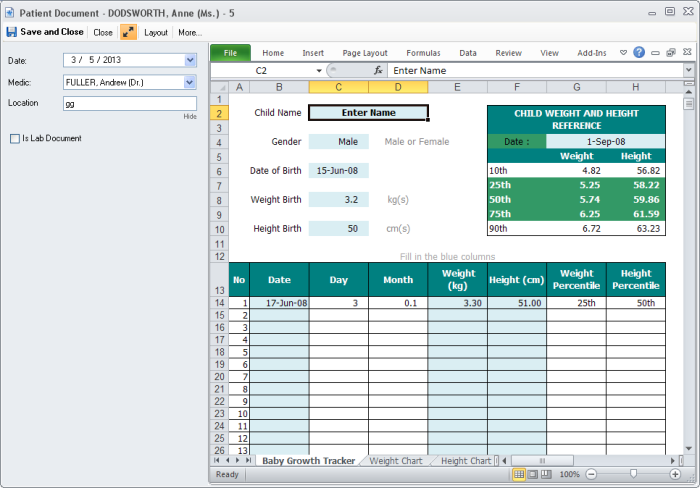Switch to Normal view in status bar
Screen dimensions: 700x488
pyautogui.click(x=518, y=474)
